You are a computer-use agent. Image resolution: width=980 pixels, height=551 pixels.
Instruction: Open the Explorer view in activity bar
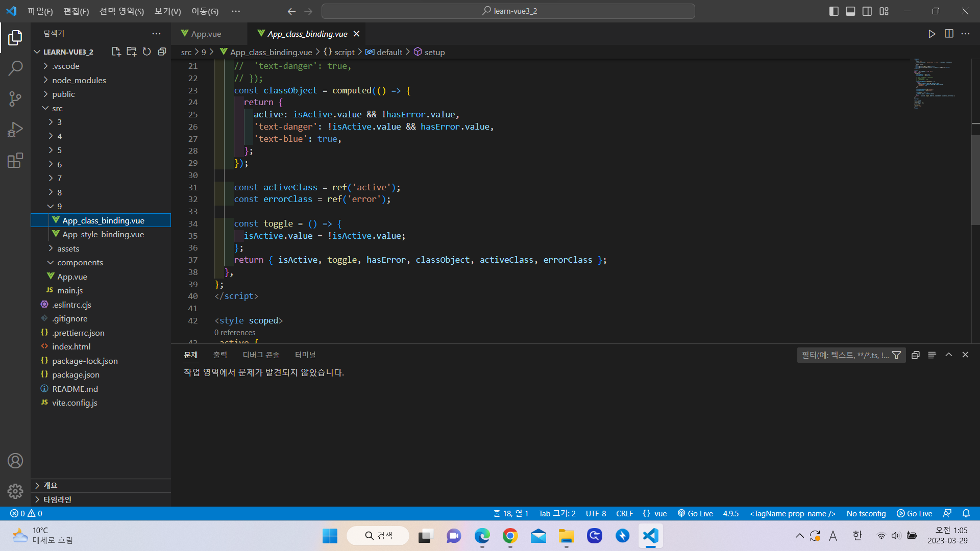tap(15, 38)
